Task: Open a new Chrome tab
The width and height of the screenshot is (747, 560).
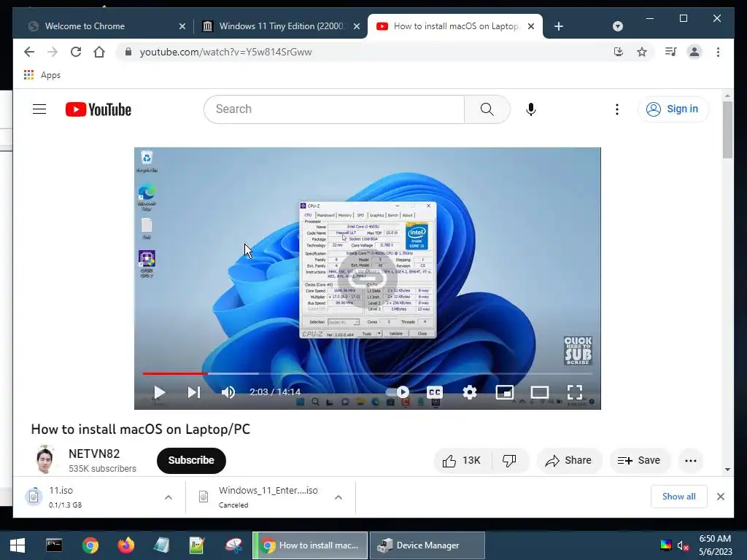Action: (x=559, y=27)
